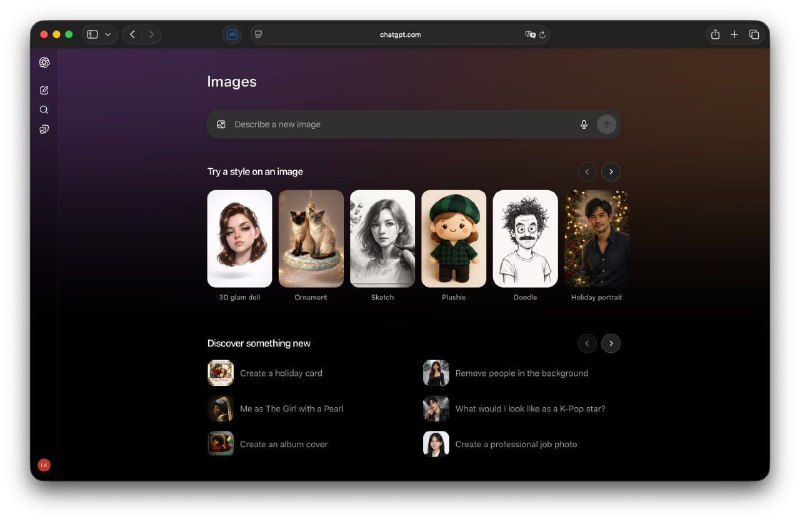Click the Plushie caption text
This screenshot has width=800, height=521.
(x=454, y=297)
